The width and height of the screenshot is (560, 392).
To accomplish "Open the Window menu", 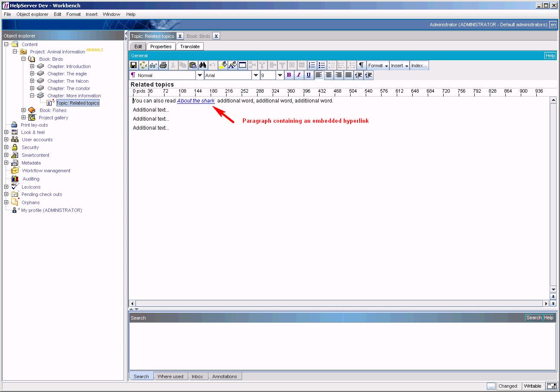I will 112,14.
